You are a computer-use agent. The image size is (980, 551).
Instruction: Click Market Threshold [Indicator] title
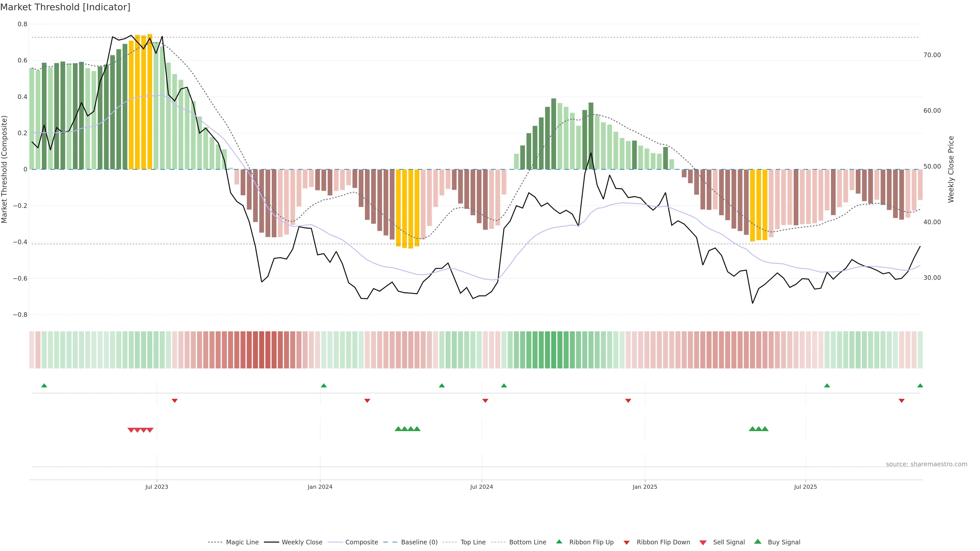65,7
